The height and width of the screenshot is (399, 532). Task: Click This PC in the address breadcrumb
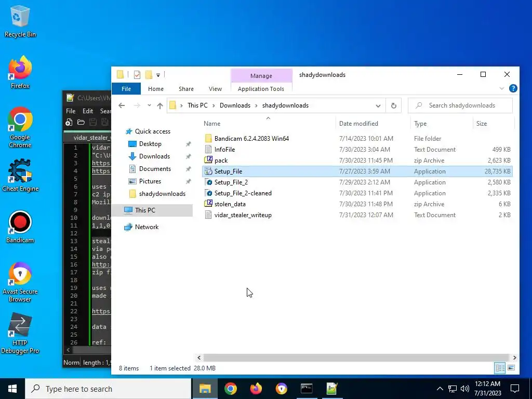[x=197, y=105]
